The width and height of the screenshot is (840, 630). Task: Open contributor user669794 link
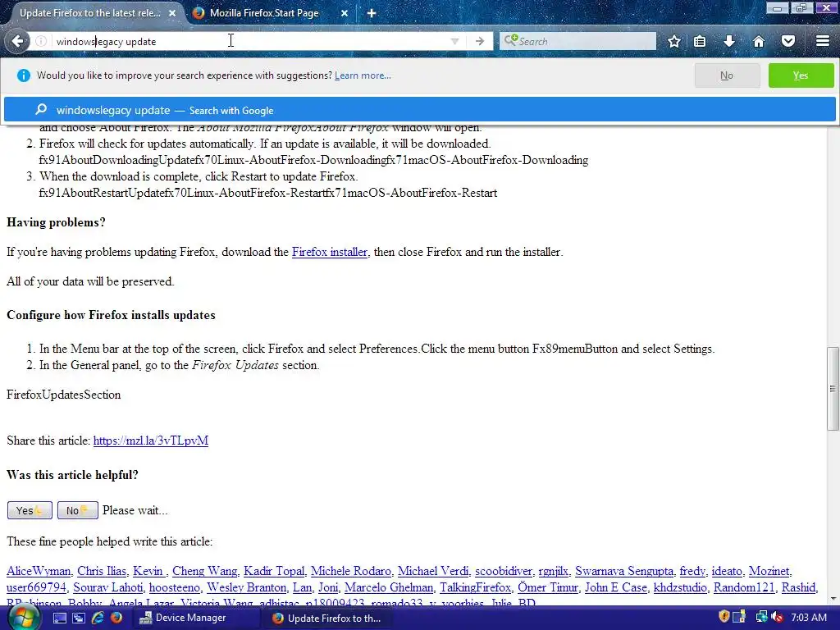click(36, 587)
